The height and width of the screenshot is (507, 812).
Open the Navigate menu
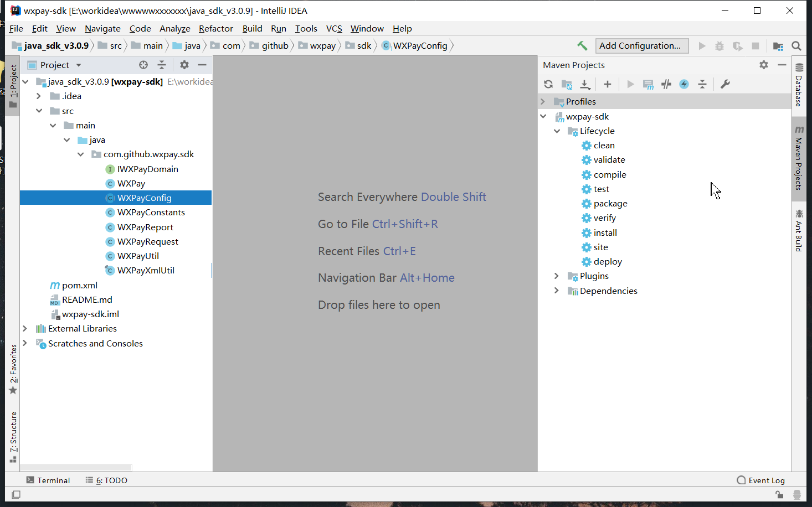tap(102, 28)
